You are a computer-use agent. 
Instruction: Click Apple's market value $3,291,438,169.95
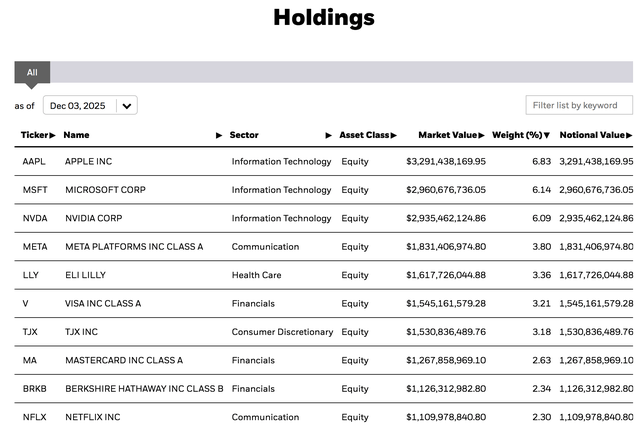[x=446, y=162]
